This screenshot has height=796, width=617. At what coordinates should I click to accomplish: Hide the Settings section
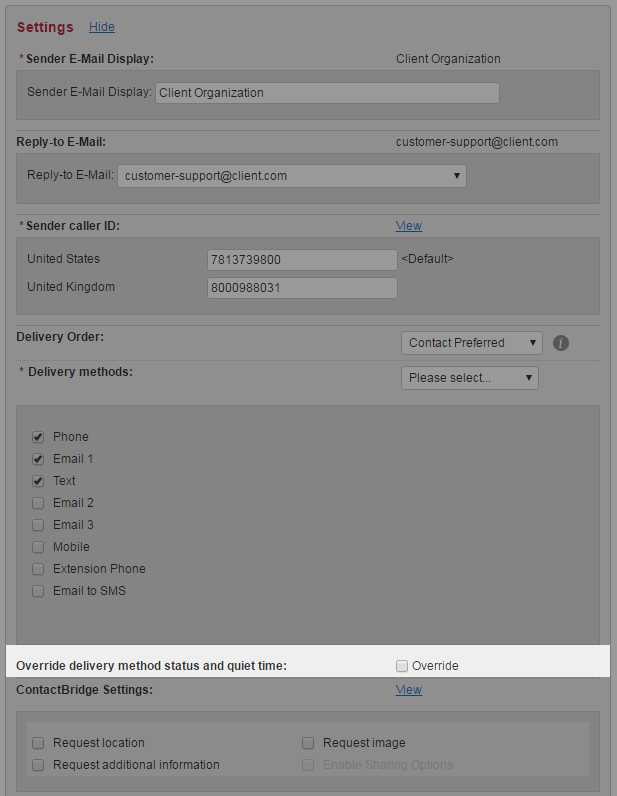coord(101,27)
